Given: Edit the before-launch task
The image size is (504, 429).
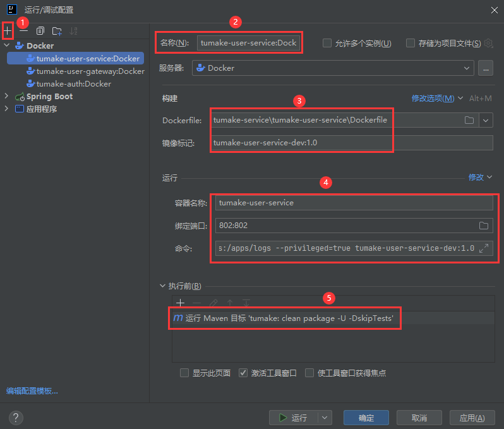Looking at the screenshot, I should pyautogui.click(x=213, y=303).
